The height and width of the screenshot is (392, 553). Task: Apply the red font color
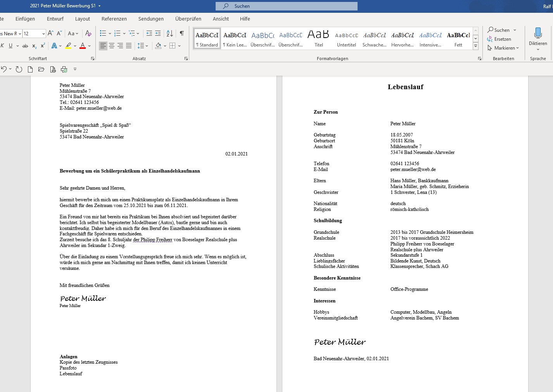point(83,46)
